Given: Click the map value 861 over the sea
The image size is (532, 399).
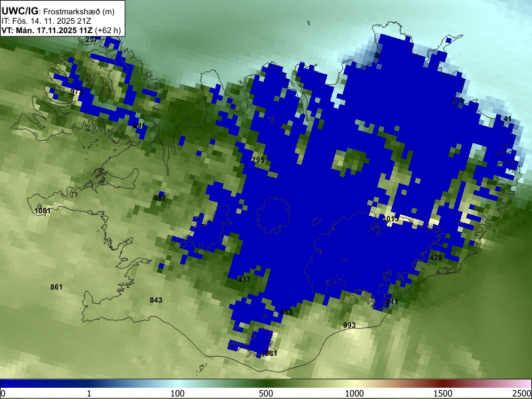Looking at the screenshot, I should tap(56, 287).
